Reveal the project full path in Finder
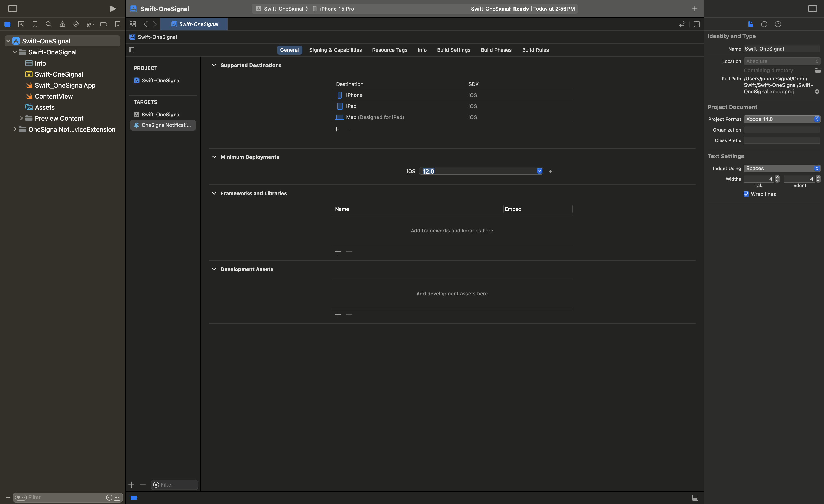Image resolution: width=824 pixels, height=504 pixels. (817, 92)
